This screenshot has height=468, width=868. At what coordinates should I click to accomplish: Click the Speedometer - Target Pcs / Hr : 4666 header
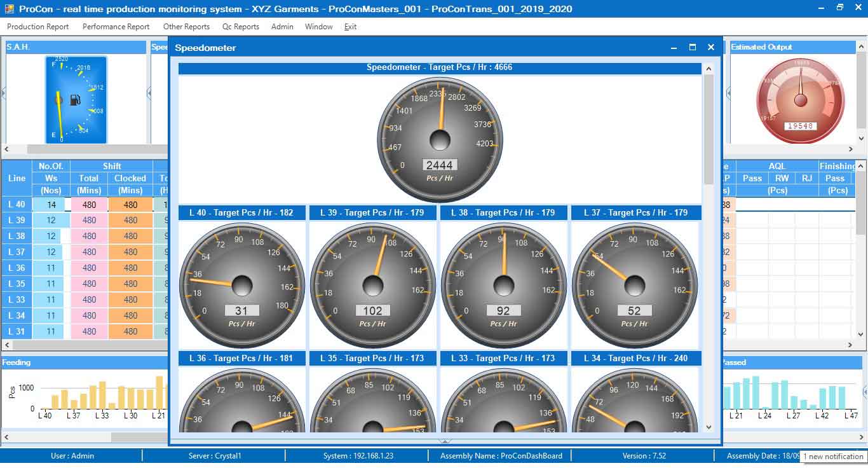(x=440, y=67)
